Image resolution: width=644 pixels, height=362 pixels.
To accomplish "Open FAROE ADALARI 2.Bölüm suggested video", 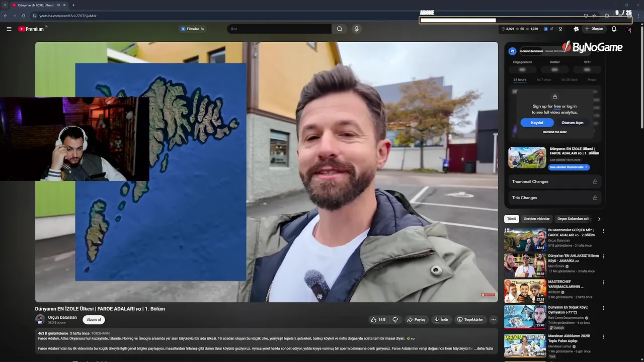I will coord(525,239).
